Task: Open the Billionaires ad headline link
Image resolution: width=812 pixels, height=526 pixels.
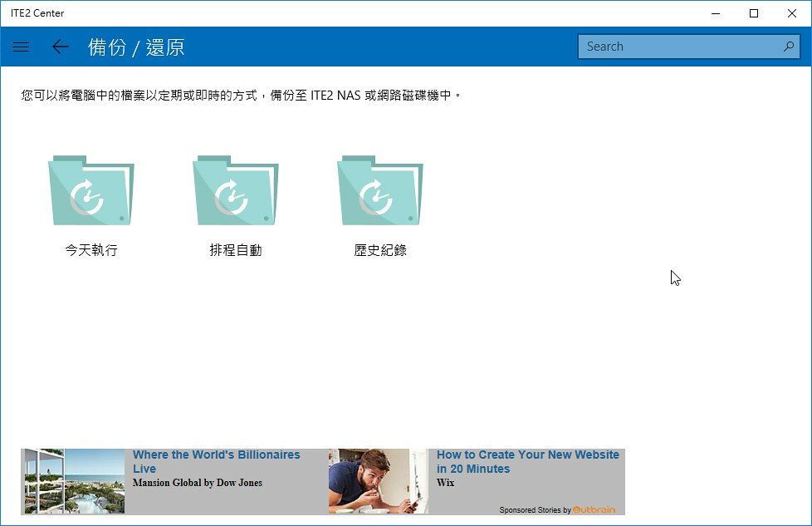Action: (217, 461)
